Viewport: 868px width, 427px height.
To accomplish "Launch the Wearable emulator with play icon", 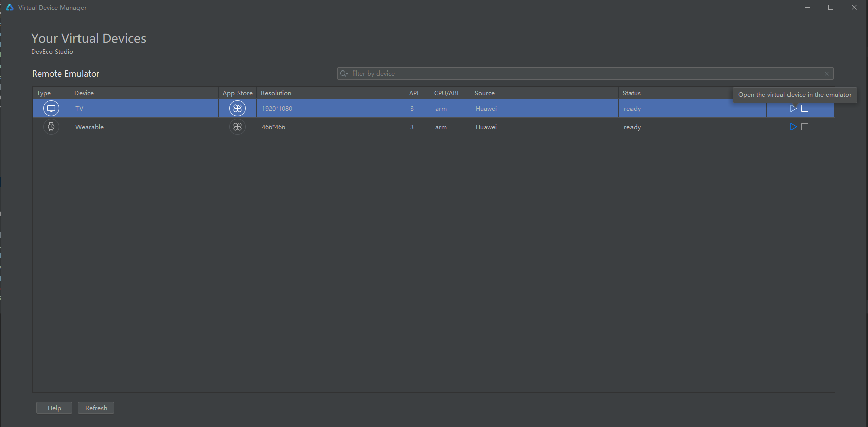I will [793, 127].
